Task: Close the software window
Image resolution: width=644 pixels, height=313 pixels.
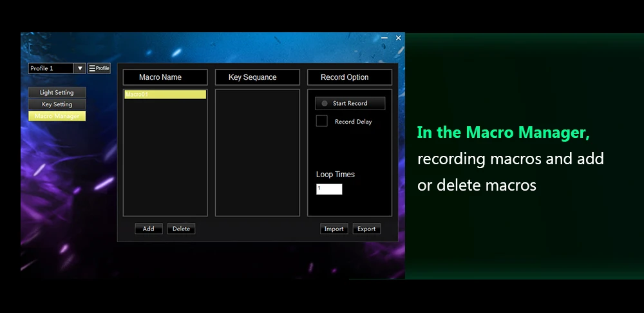Action: (x=399, y=38)
